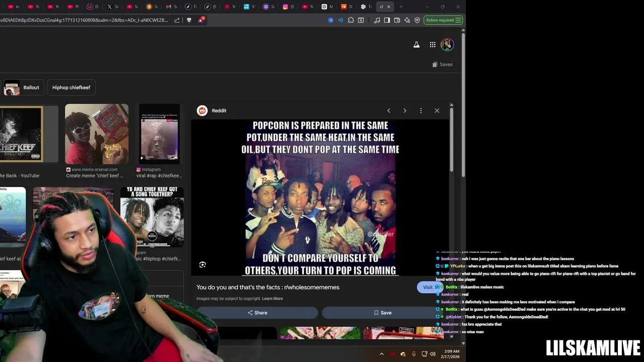Click the share page icon in address bar
This screenshot has width=644, height=362.
(x=177, y=20)
